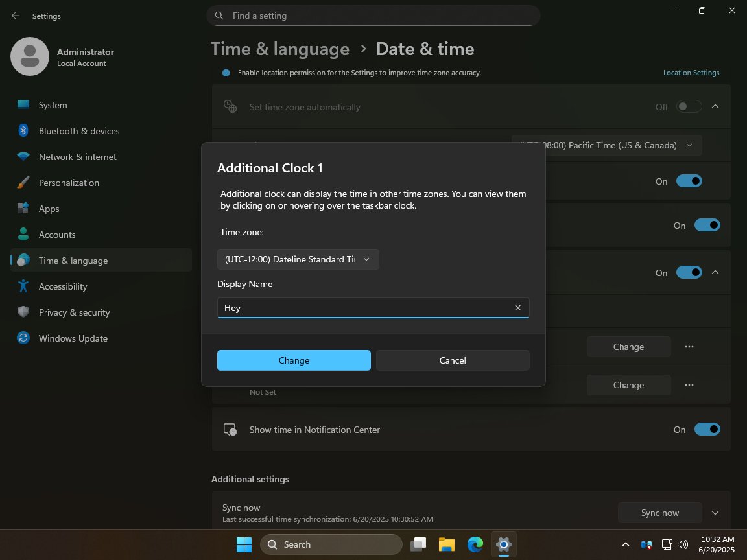Expand the Sync now section chevron

coord(715,513)
